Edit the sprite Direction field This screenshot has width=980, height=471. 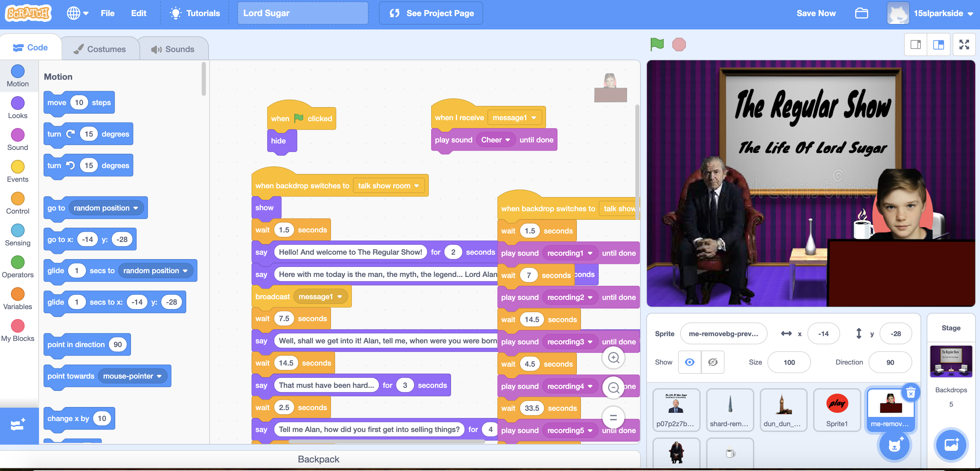coord(890,362)
